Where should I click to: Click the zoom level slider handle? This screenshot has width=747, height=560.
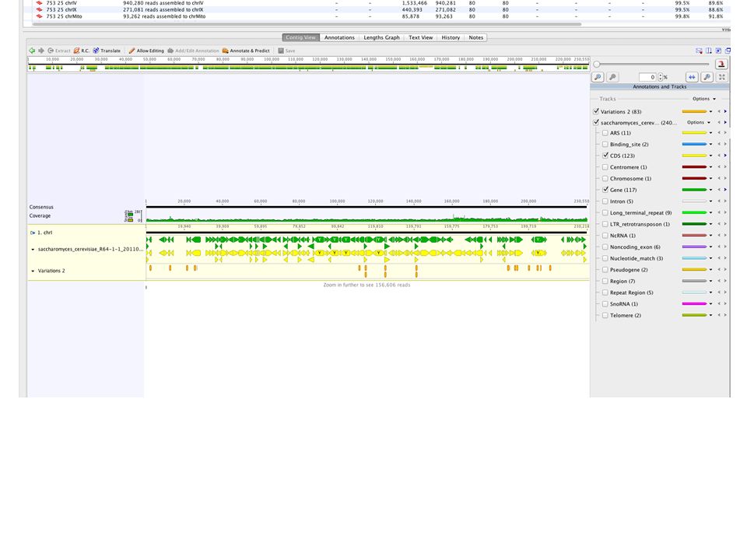[597, 65]
